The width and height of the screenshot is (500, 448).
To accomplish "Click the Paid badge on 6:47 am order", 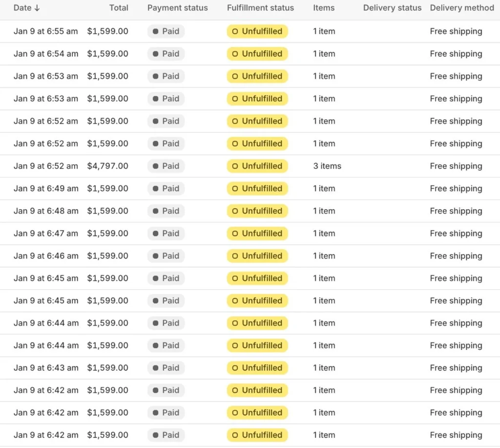I will (166, 234).
